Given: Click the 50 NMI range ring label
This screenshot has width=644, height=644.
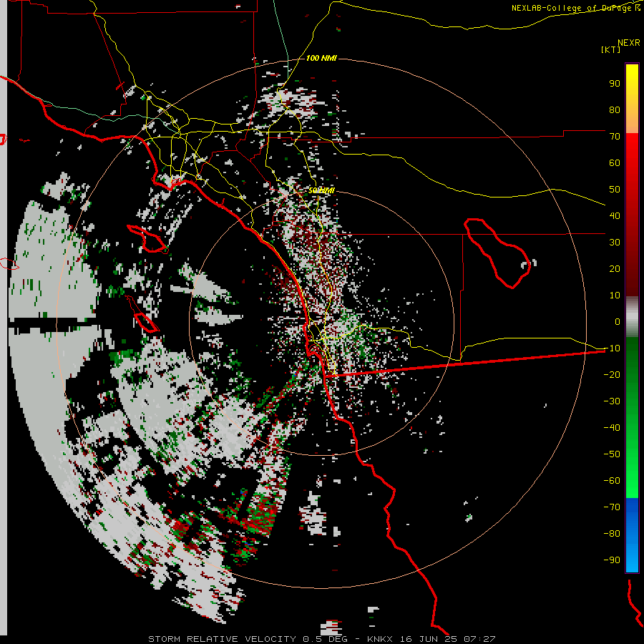Looking at the screenshot, I should [321, 190].
